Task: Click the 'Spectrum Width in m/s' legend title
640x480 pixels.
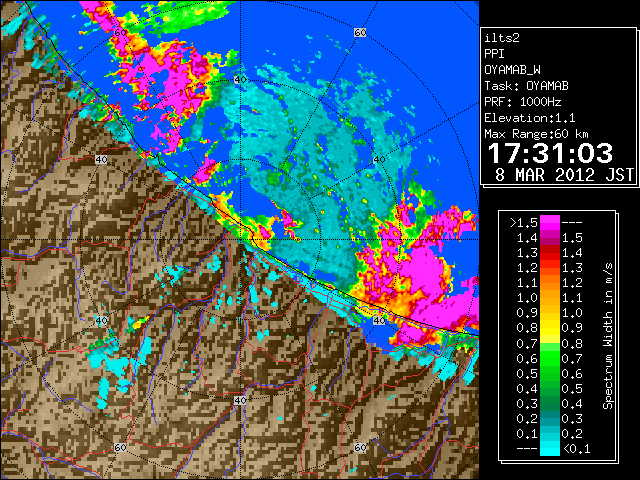Action: click(608, 336)
